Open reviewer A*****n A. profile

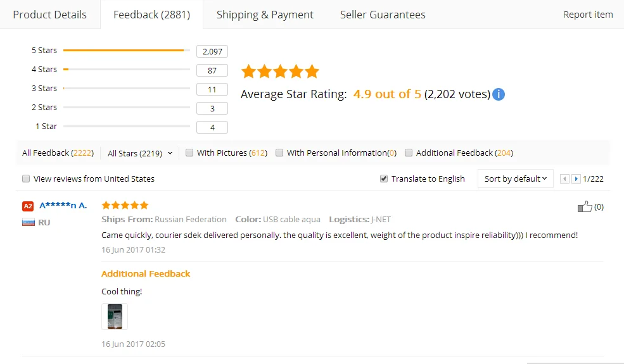(x=63, y=205)
